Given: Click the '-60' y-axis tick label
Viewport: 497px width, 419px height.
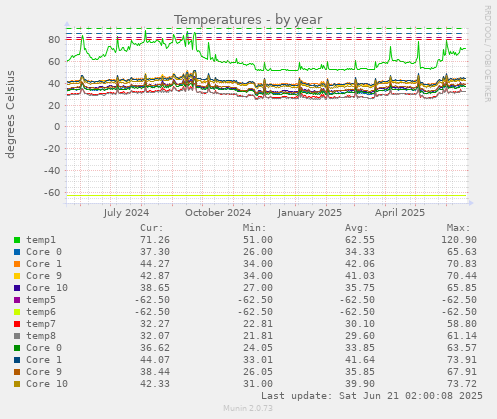Looking at the screenshot, I should (x=52, y=193).
